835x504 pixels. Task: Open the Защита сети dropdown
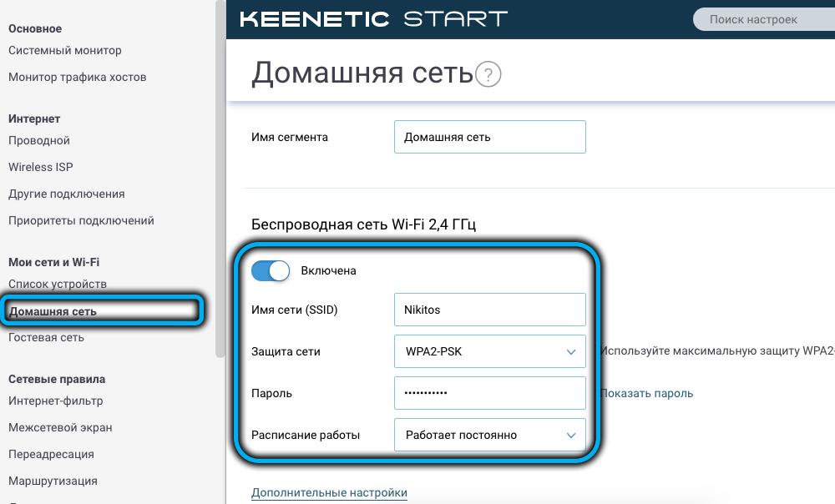(489, 351)
